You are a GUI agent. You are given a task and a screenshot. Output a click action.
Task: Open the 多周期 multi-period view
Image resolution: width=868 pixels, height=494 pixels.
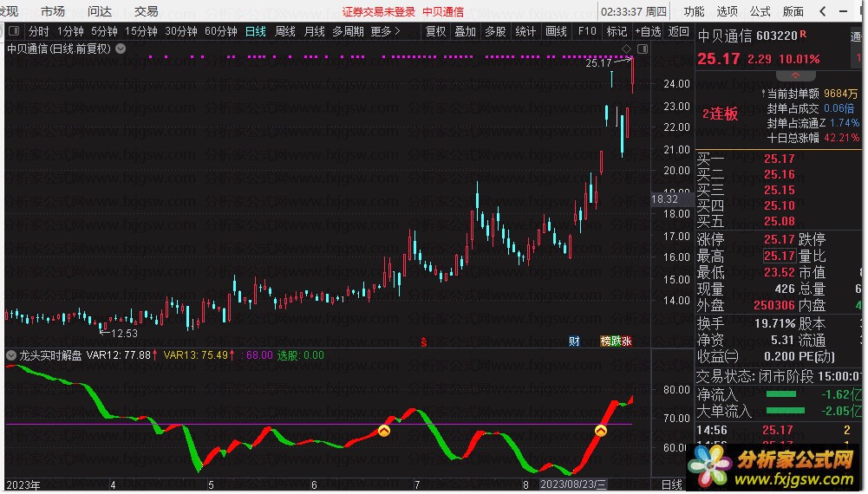click(348, 31)
